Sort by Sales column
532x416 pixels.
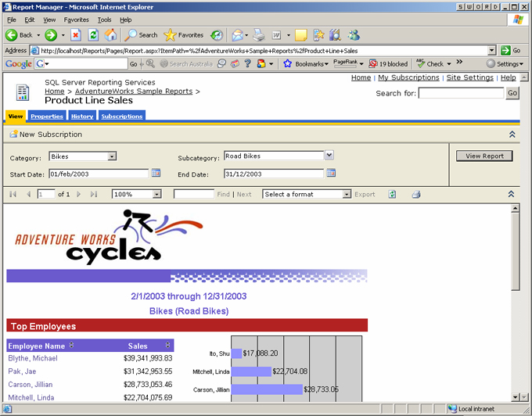[167, 345]
